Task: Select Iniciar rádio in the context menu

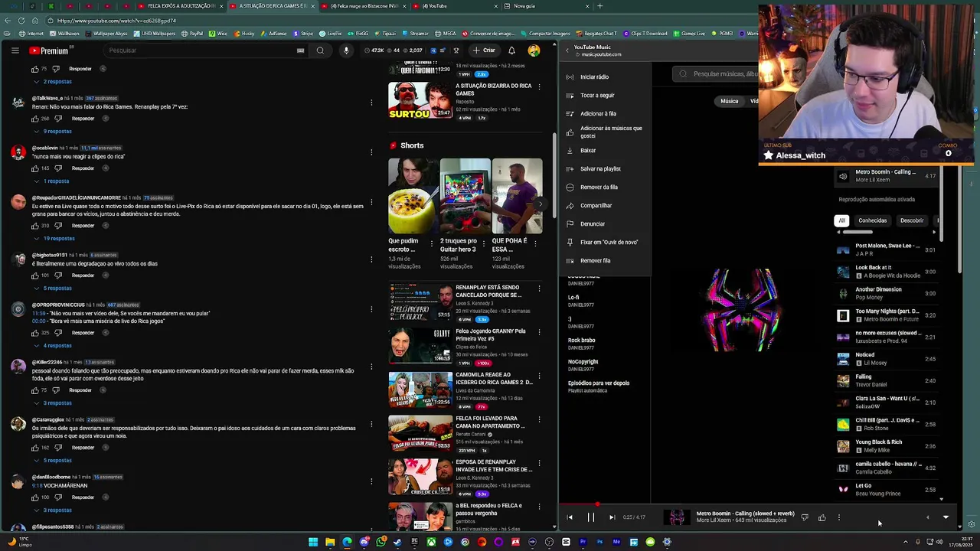Action: click(x=604, y=77)
